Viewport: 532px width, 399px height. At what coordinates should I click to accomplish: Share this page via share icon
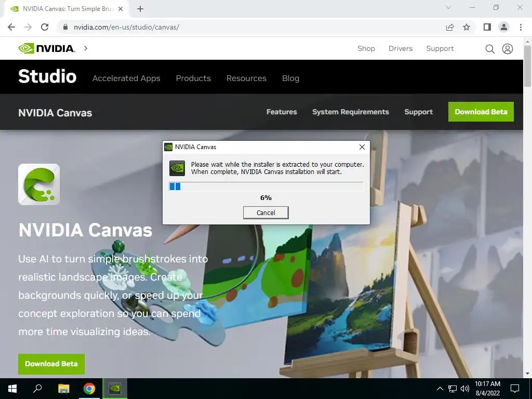coord(450,27)
